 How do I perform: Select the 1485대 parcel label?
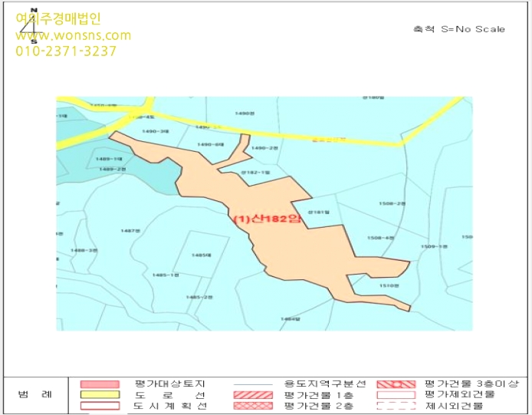tap(201, 255)
